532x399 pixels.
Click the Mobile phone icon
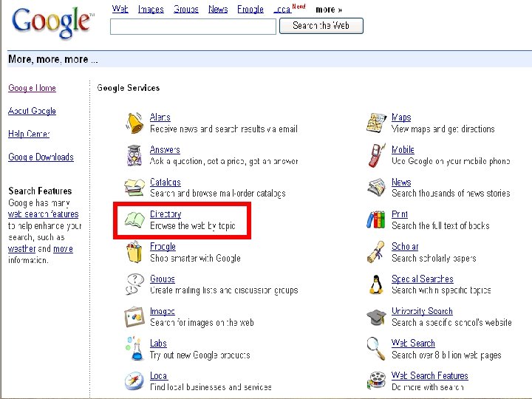click(x=376, y=155)
